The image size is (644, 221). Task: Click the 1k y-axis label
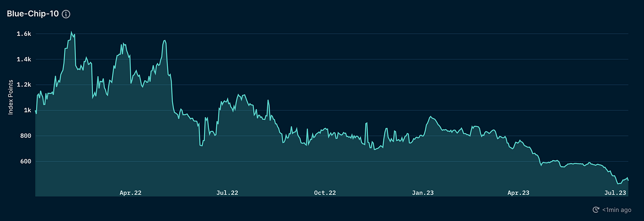[27, 110]
